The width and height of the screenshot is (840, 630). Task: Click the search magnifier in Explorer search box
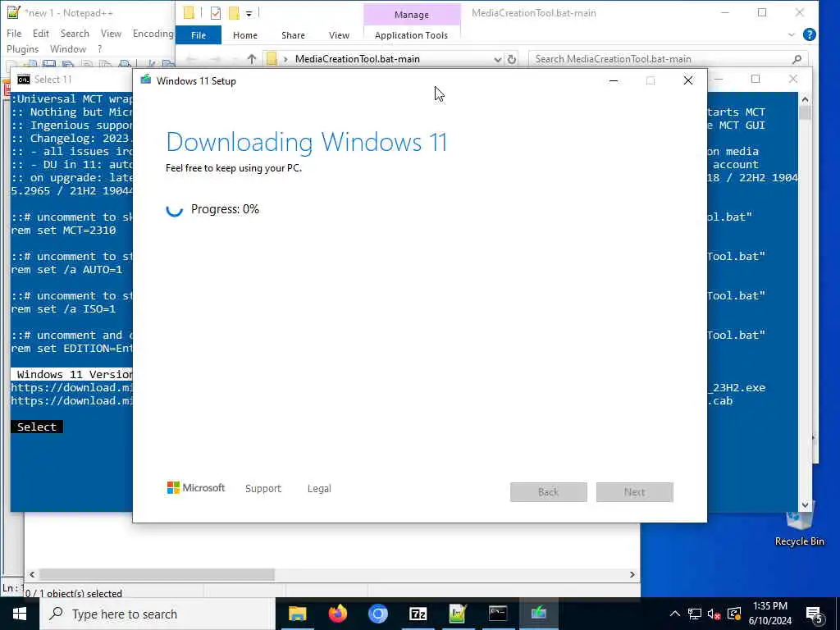click(797, 59)
